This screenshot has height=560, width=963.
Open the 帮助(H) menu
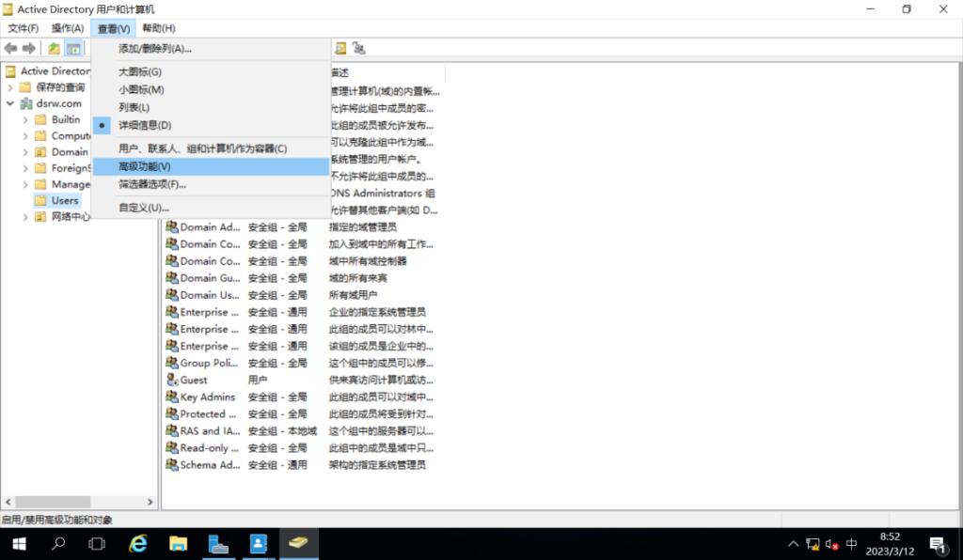158,28
